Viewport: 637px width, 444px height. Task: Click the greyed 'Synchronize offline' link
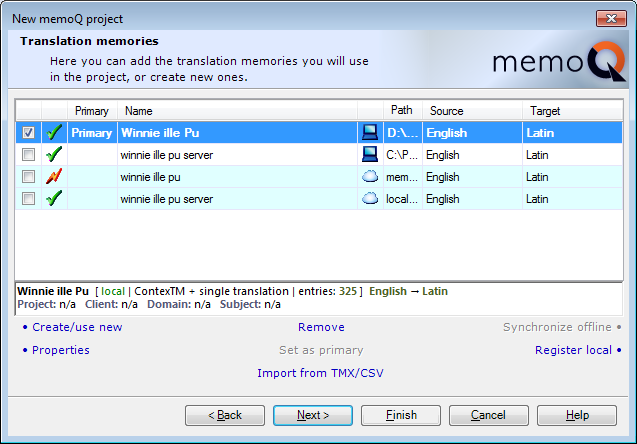tap(557, 327)
